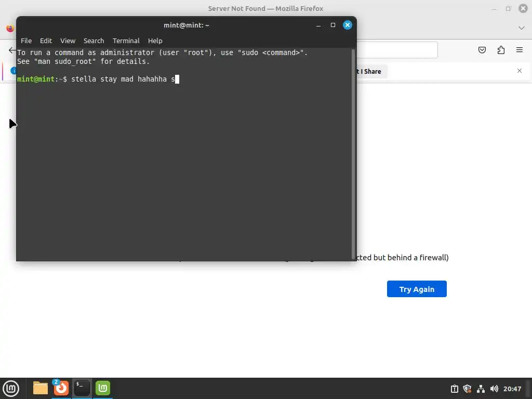Open green Linux Mint app in taskbar
Image resolution: width=532 pixels, height=399 pixels.
102,388
